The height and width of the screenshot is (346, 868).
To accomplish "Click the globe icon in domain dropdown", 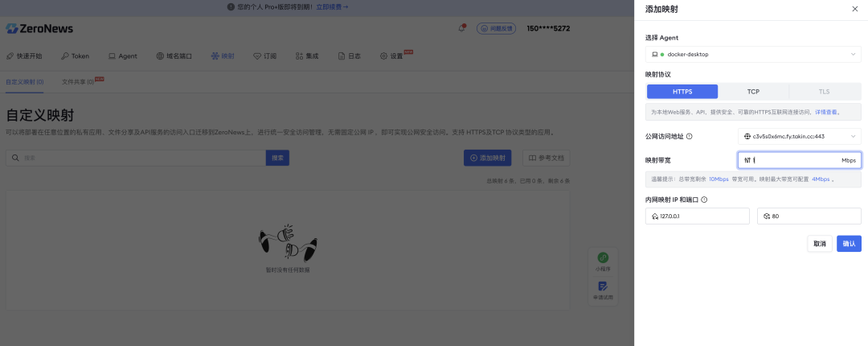I will (747, 137).
